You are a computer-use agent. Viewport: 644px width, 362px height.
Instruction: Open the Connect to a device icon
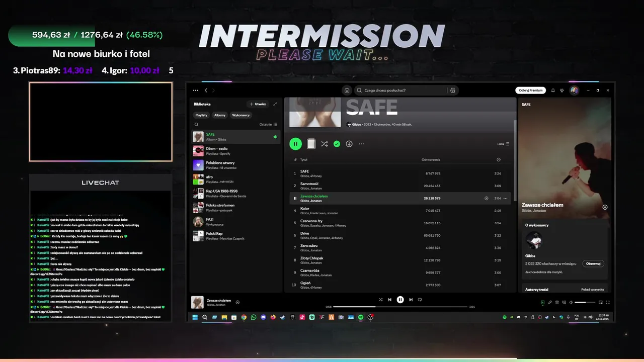564,302
